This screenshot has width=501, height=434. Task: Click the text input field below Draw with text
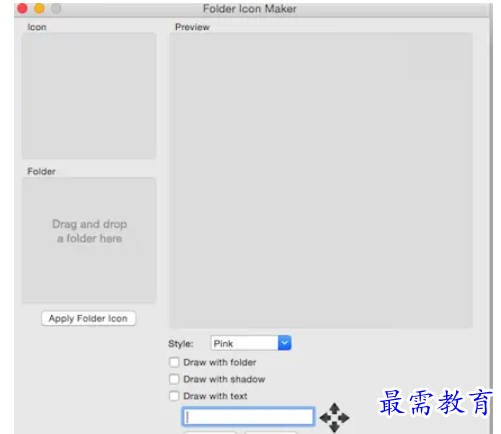pos(248,416)
